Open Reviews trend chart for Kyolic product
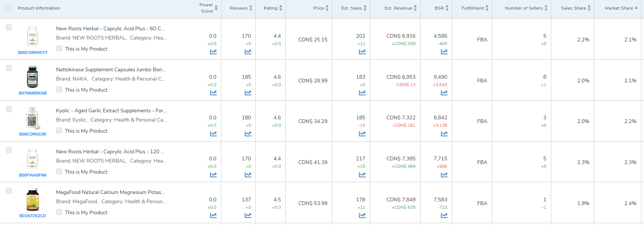 tap(248, 134)
